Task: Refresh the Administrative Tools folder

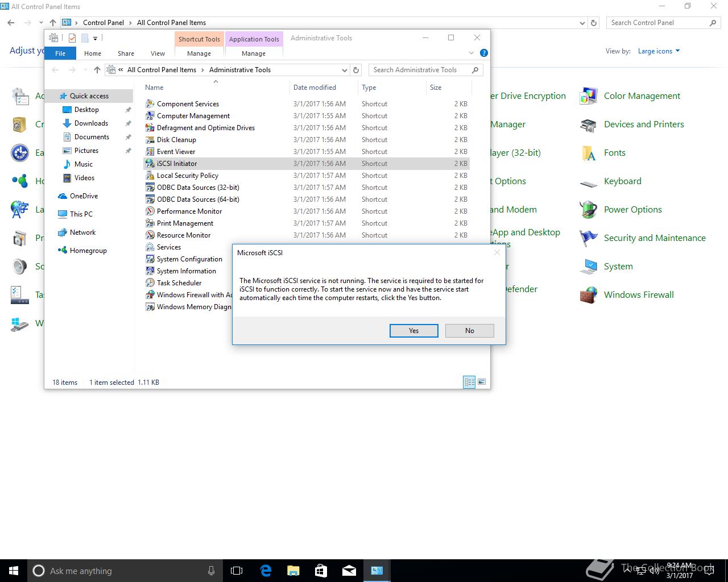Action: pyautogui.click(x=356, y=70)
